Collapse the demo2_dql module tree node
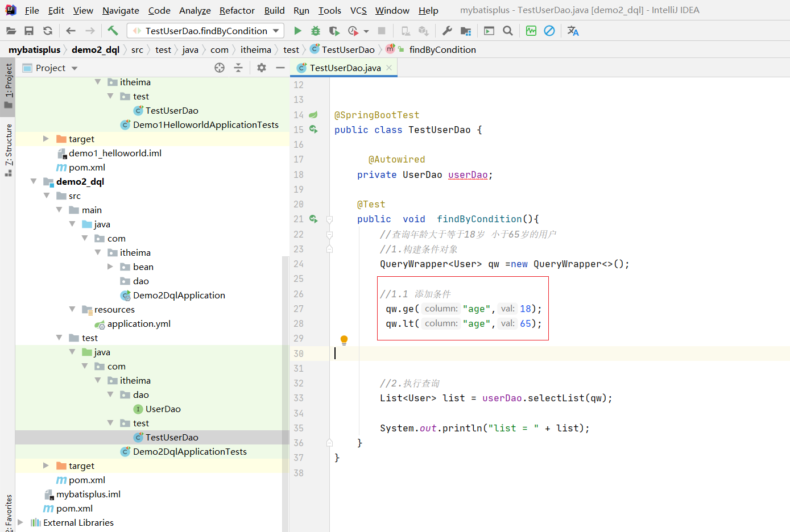The image size is (790, 532). [x=34, y=181]
